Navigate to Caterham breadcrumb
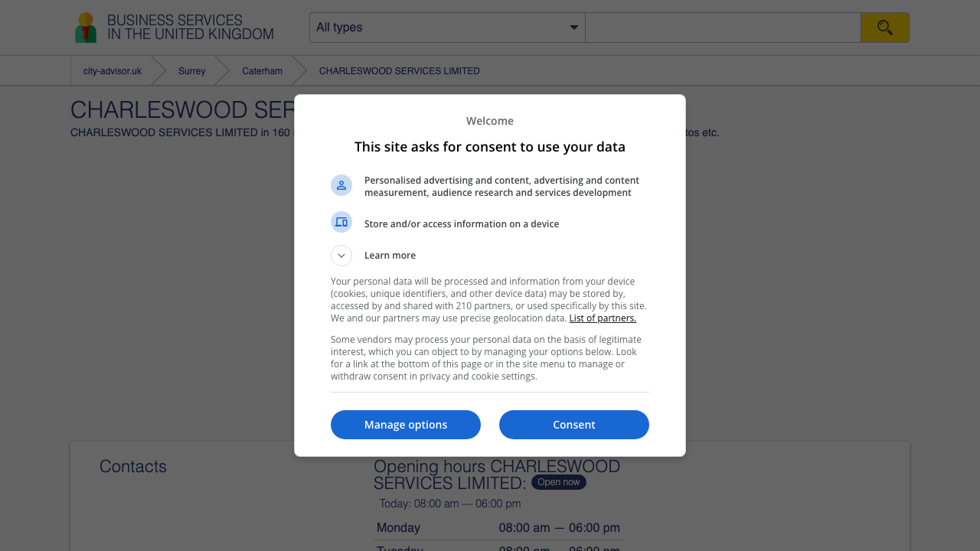 click(262, 71)
